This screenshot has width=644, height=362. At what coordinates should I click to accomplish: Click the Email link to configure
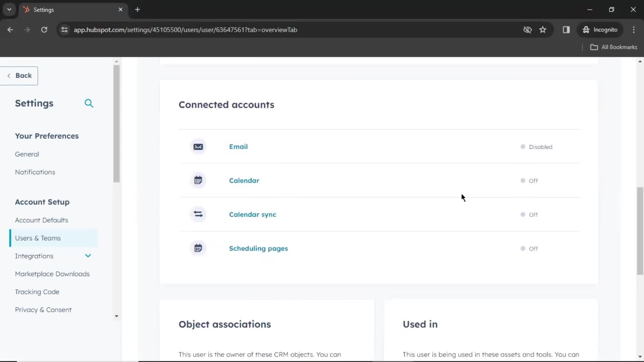pos(238,147)
